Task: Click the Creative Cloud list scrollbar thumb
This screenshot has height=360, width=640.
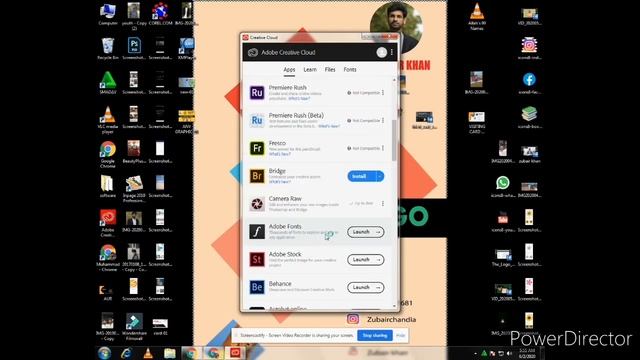Action: pos(394,140)
